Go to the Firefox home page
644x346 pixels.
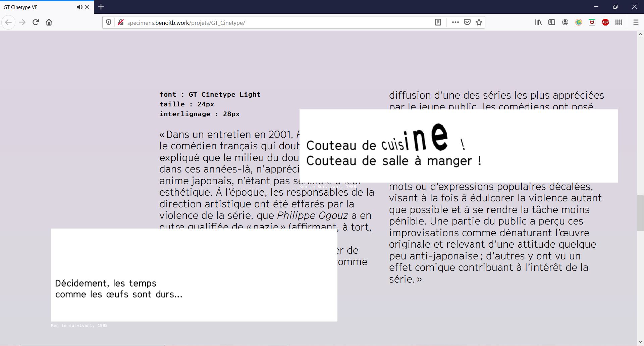[x=49, y=22]
